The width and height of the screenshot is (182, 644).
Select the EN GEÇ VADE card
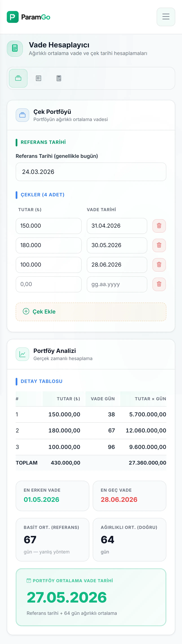pos(130,496)
